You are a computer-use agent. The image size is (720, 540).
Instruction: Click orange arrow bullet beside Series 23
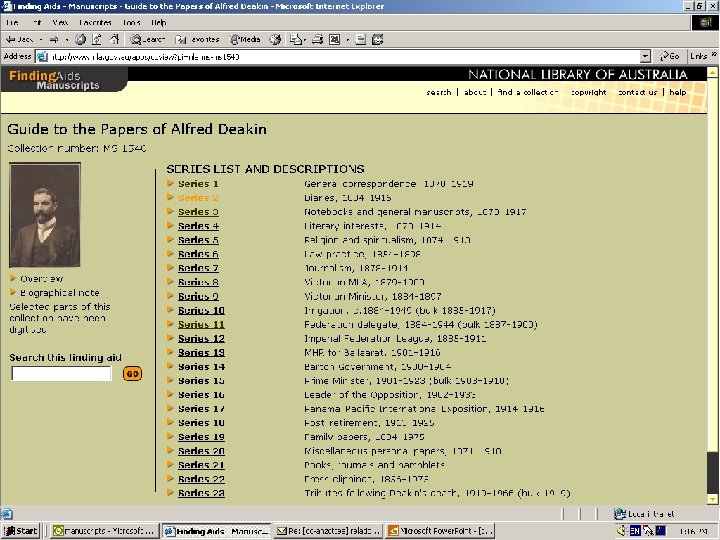click(170, 493)
